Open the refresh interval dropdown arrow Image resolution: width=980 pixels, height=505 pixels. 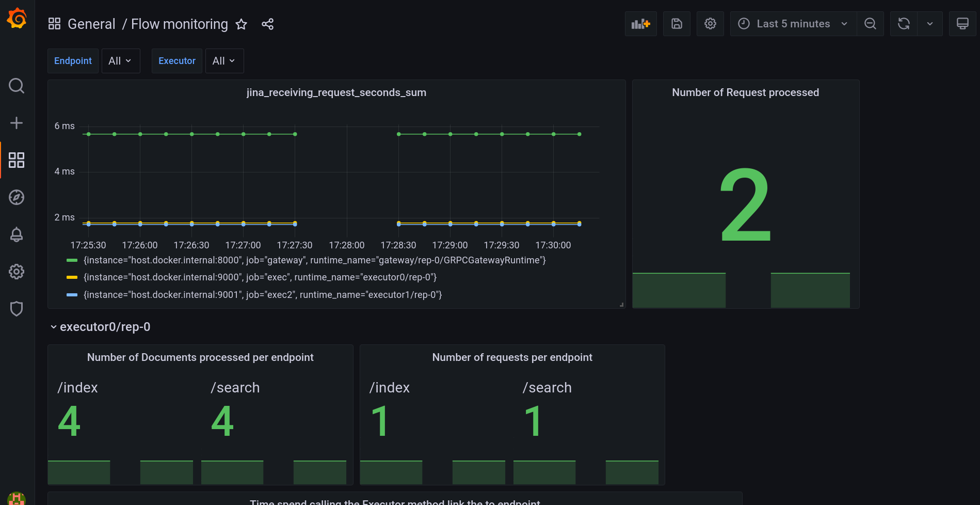click(930, 24)
